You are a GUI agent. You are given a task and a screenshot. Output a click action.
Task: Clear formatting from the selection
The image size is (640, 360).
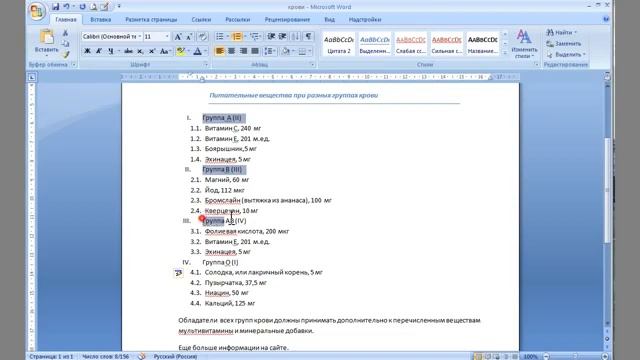[x=203, y=37]
